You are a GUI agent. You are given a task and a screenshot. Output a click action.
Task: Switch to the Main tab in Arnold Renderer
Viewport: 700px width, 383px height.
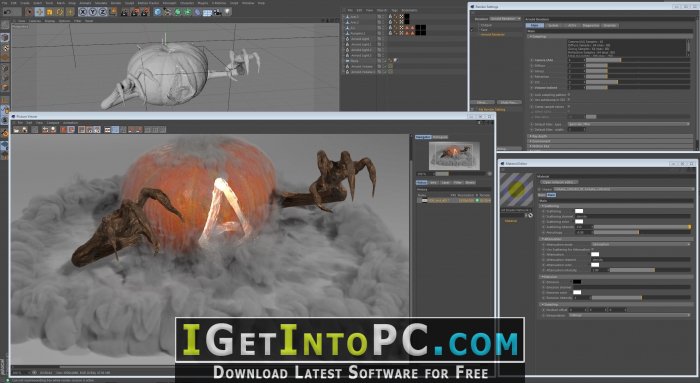click(x=535, y=25)
